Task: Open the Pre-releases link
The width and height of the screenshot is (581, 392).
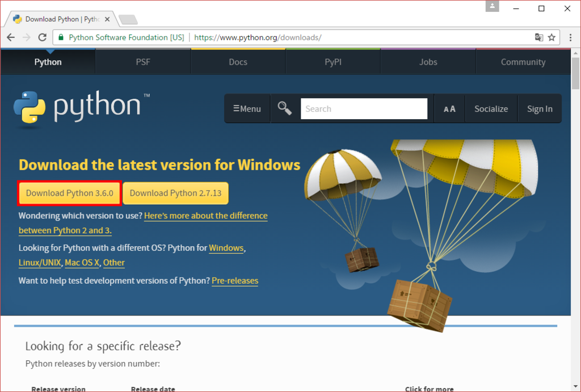Action: (235, 281)
